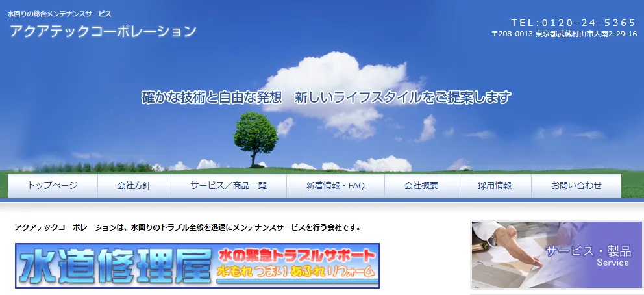
Task: Go to the 会社方針 page
Action: [134, 186]
